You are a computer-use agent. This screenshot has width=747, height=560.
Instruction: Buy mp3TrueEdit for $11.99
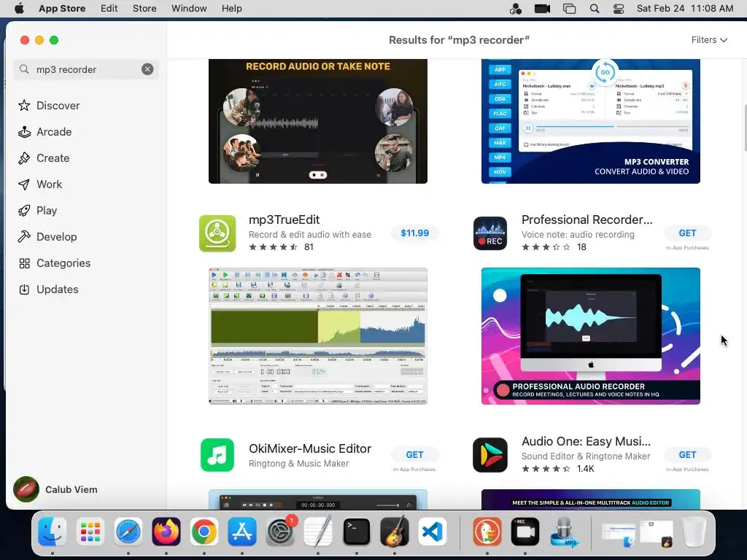pyautogui.click(x=414, y=233)
